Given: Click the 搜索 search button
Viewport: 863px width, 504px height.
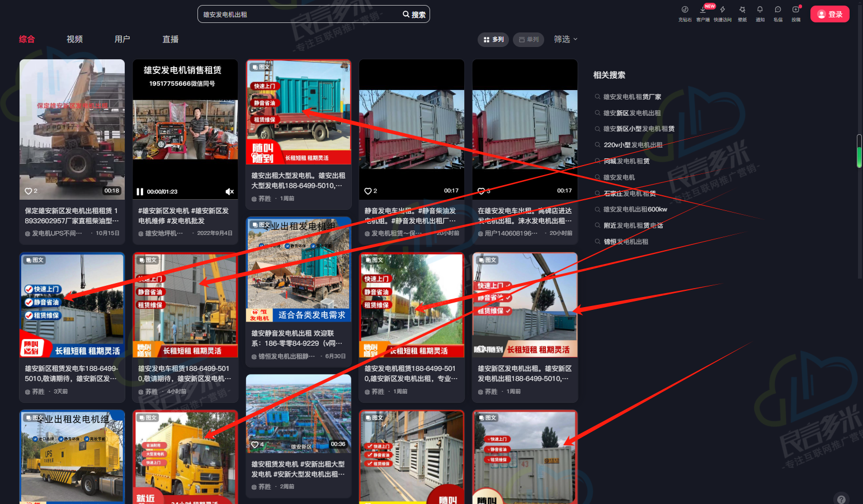Looking at the screenshot, I should 414,15.
